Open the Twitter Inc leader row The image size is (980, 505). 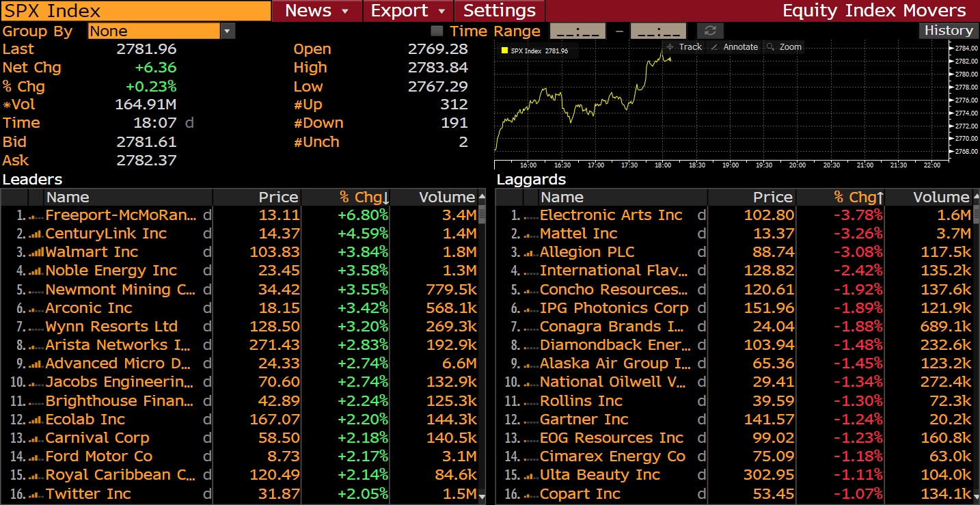coord(88,494)
